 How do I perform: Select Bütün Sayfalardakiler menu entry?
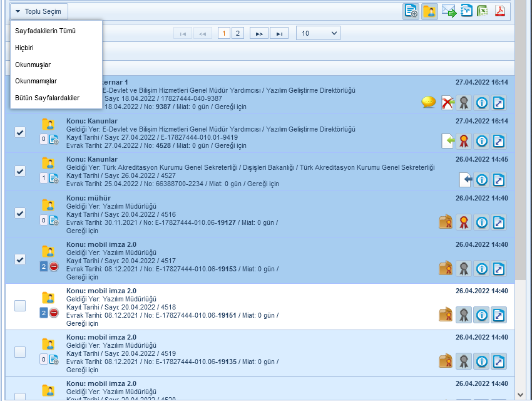[x=48, y=98]
